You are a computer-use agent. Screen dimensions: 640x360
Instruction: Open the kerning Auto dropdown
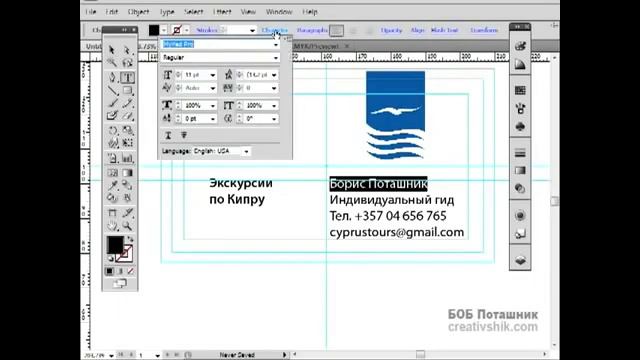tap(213, 88)
